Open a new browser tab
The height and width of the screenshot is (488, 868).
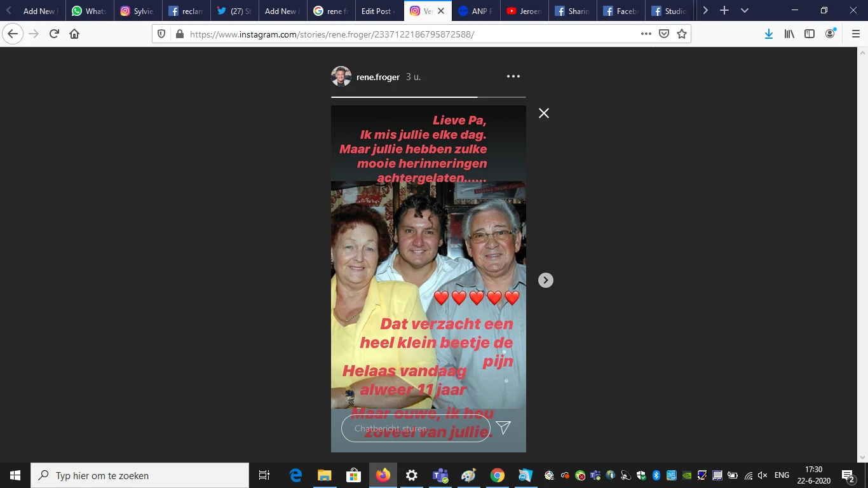click(x=724, y=11)
